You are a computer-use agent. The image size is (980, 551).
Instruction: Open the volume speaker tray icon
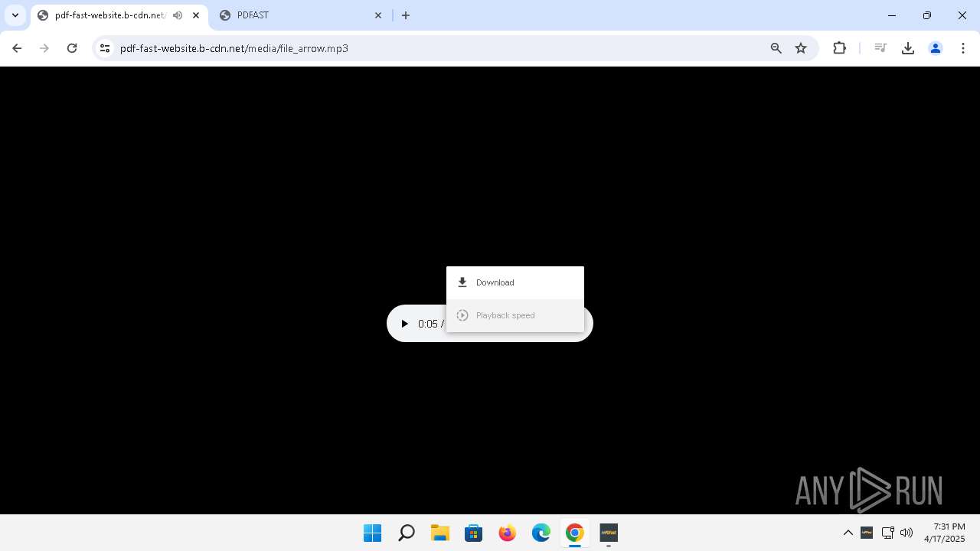(906, 533)
